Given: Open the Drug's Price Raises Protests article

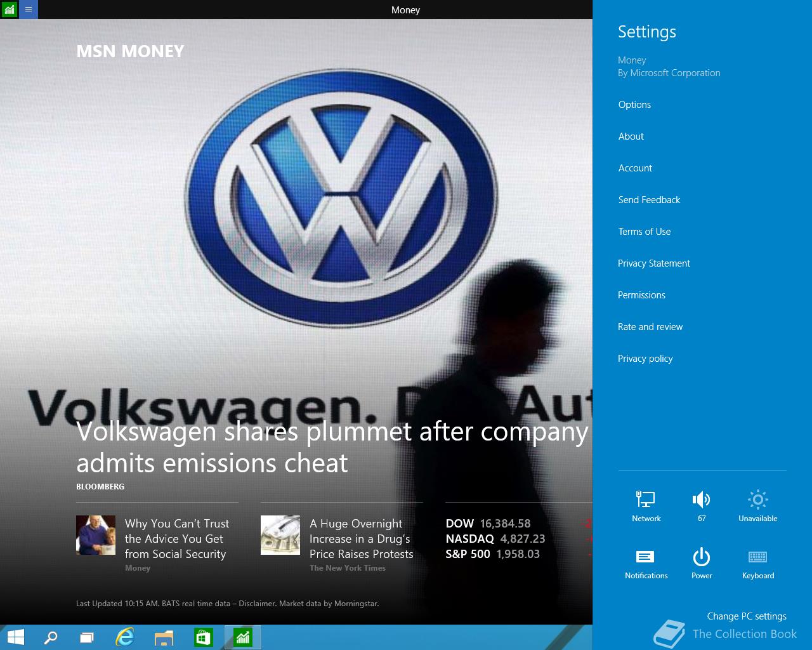Looking at the screenshot, I should (362, 538).
